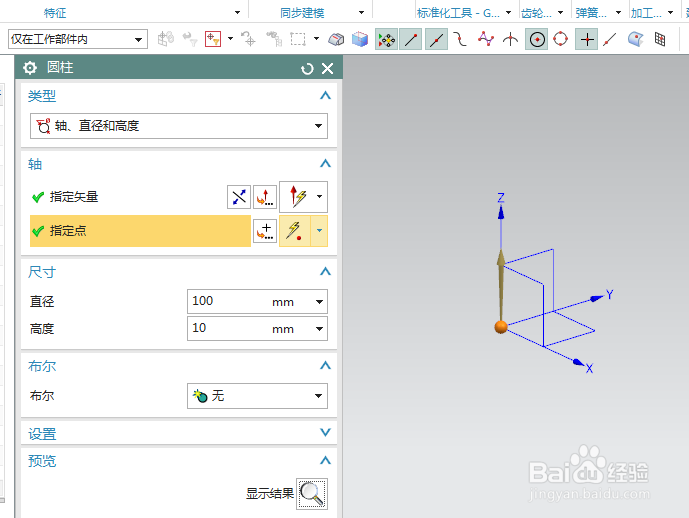
Task: Click the cylinder dialog settings gear
Action: 30,68
